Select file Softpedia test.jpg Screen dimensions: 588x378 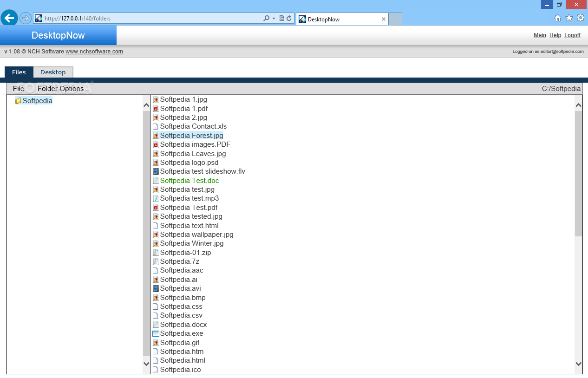point(187,189)
